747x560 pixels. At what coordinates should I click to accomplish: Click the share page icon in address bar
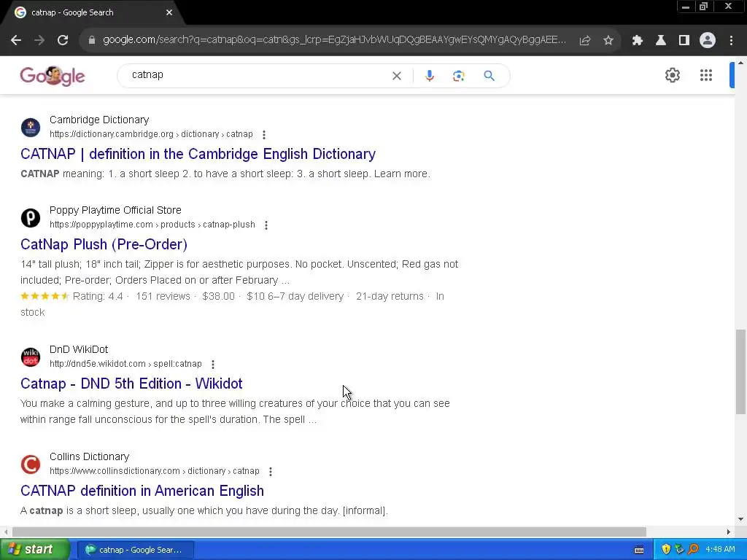pos(585,41)
